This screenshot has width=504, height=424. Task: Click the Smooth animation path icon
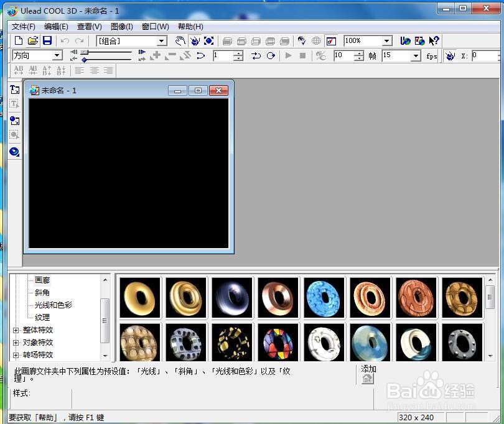[200, 55]
